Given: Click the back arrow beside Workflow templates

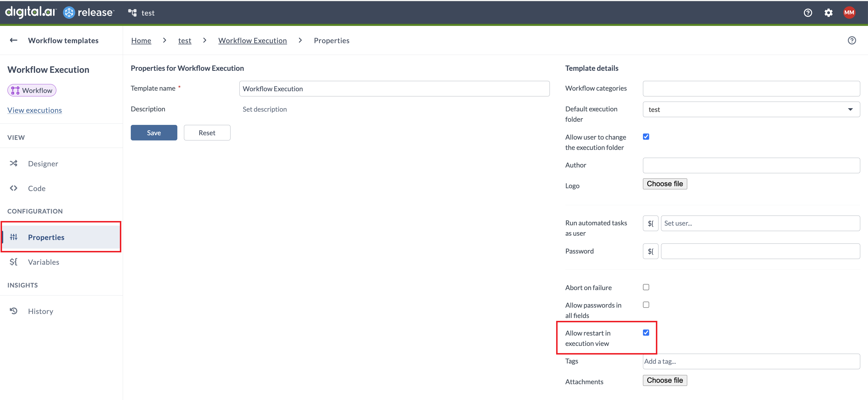Looking at the screenshot, I should (x=14, y=40).
